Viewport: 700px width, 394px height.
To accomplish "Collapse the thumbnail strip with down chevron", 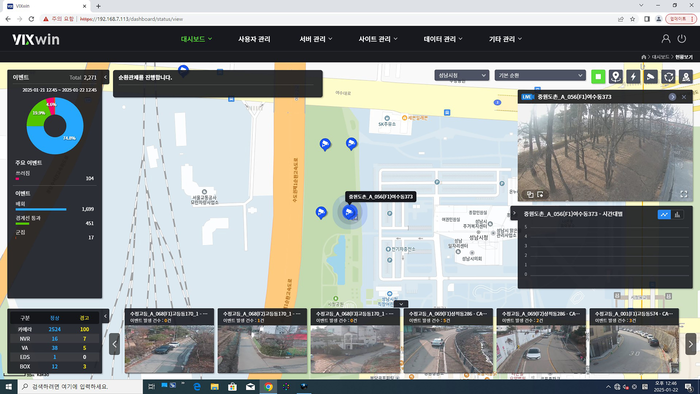I will click(401, 304).
